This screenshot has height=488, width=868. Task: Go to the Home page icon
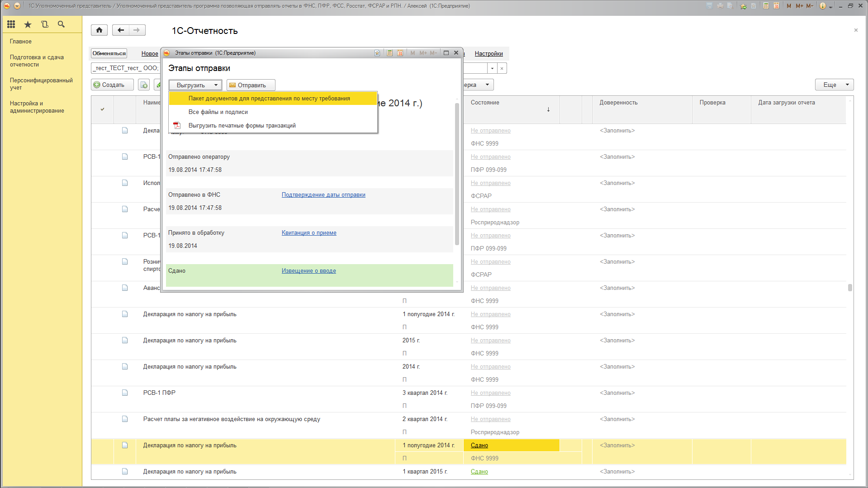(x=99, y=30)
